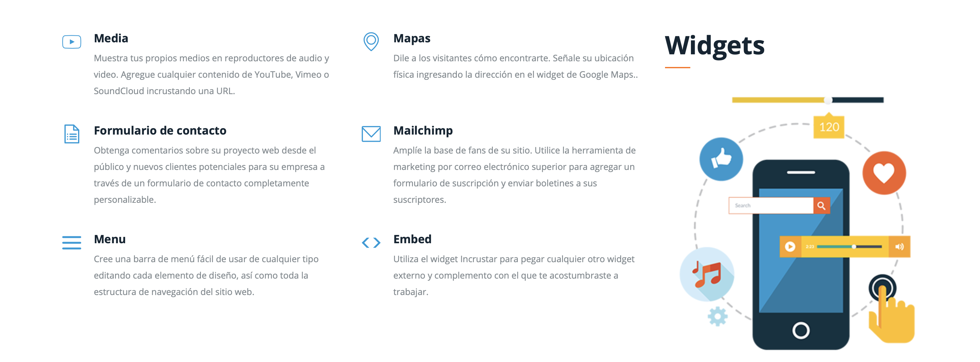Click the Mailchimp envelope icon
Screen dimensions: 980x362
point(371,134)
